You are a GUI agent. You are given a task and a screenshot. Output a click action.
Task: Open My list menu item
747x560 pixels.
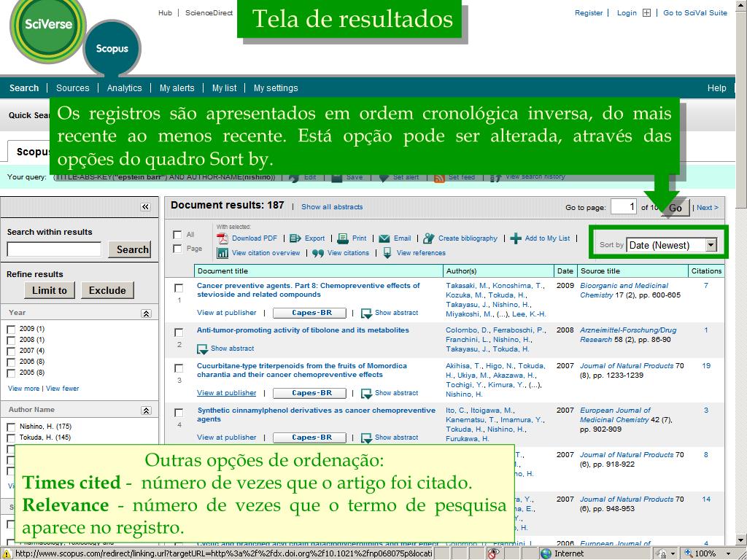(225, 88)
